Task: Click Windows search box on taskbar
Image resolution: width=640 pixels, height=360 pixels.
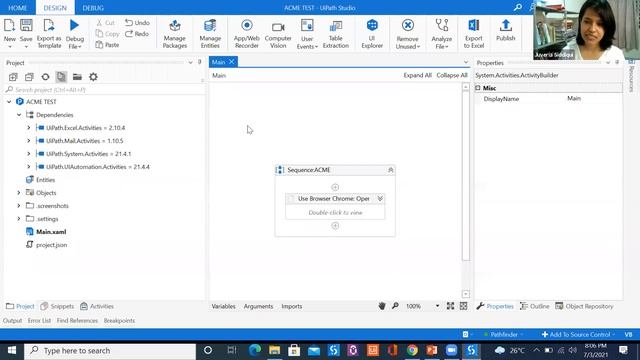Action: [110, 351]
